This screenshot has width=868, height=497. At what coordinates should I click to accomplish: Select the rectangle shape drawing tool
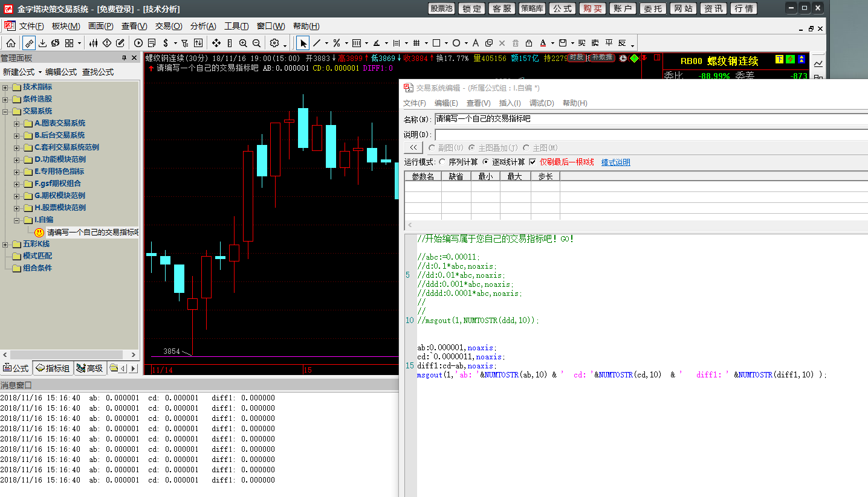click(x=436, y=43)
